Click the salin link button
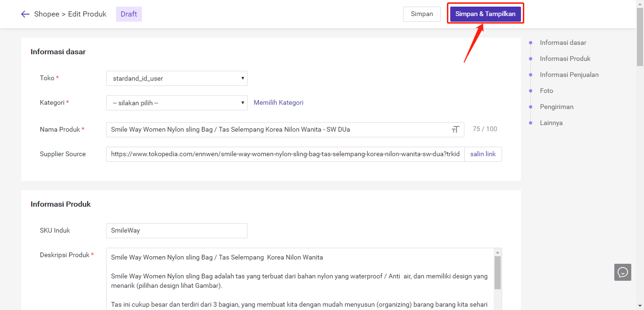Screen dimensions: 644x310 pos(483,154)
